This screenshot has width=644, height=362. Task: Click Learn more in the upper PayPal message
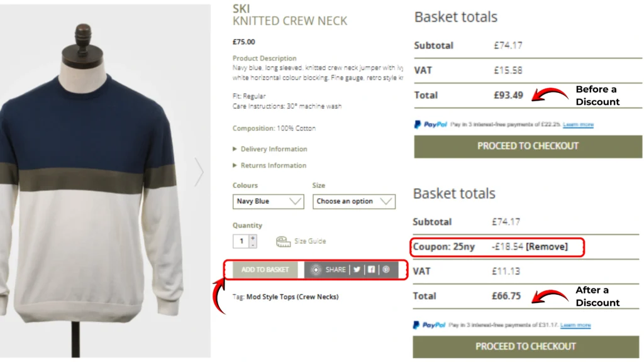[x=578, y=125]
